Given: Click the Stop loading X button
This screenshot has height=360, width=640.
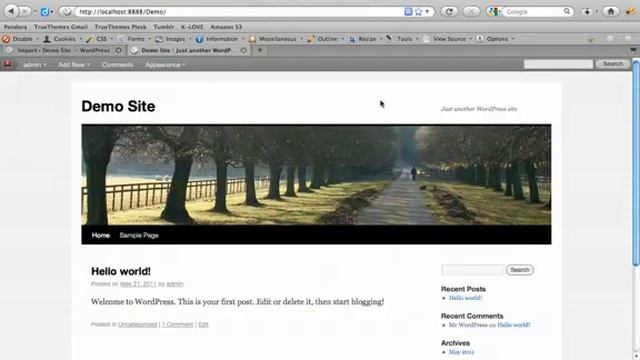Looking at the screenshot, I should pyautogui.click(x=471, y=11).
